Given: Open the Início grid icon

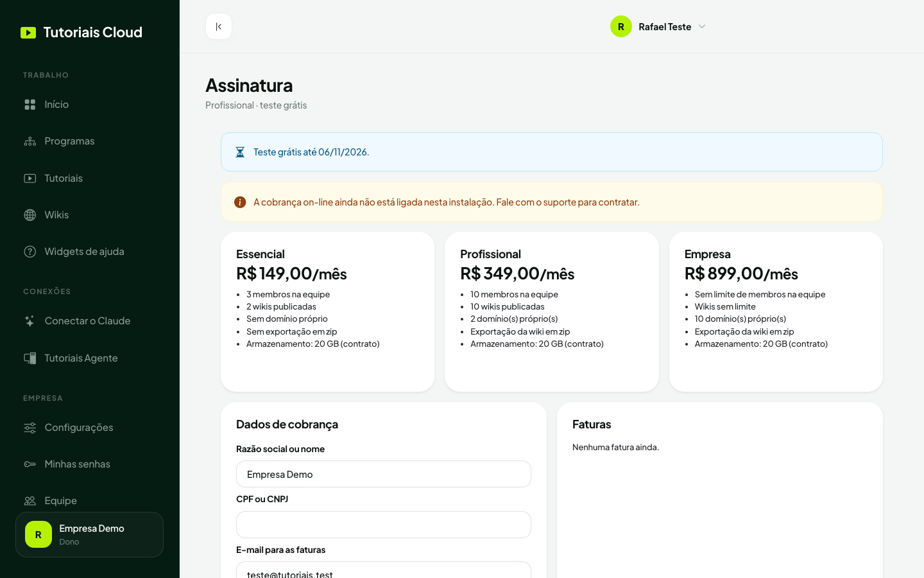Looking at the screenshot, I should 30,105.
